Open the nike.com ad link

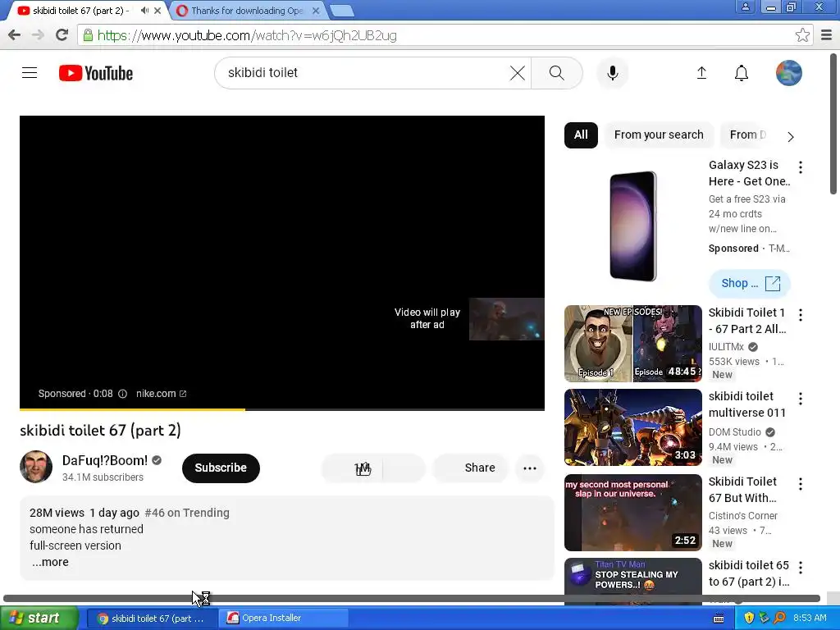161,394
